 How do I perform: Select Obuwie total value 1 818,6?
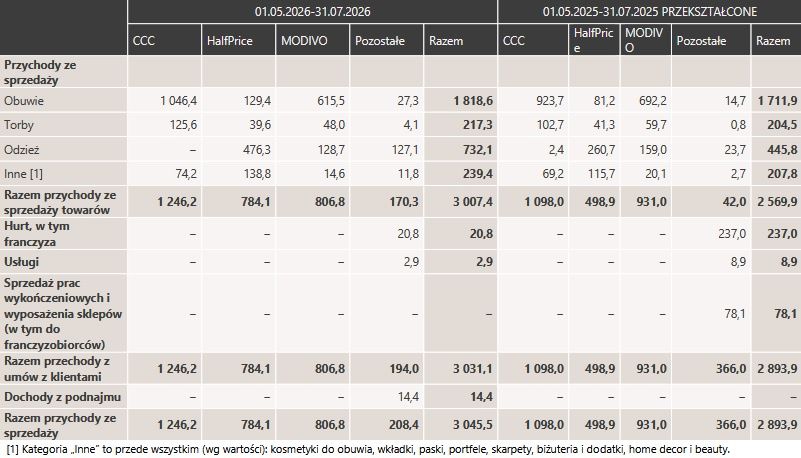[473, 101]
